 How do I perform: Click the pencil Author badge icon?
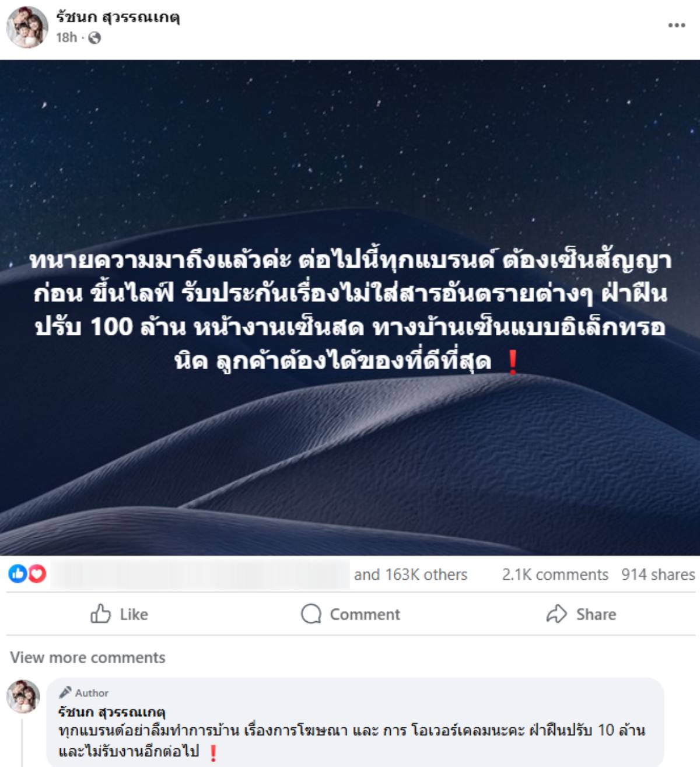pyautogui.click(x=65, y=692)
